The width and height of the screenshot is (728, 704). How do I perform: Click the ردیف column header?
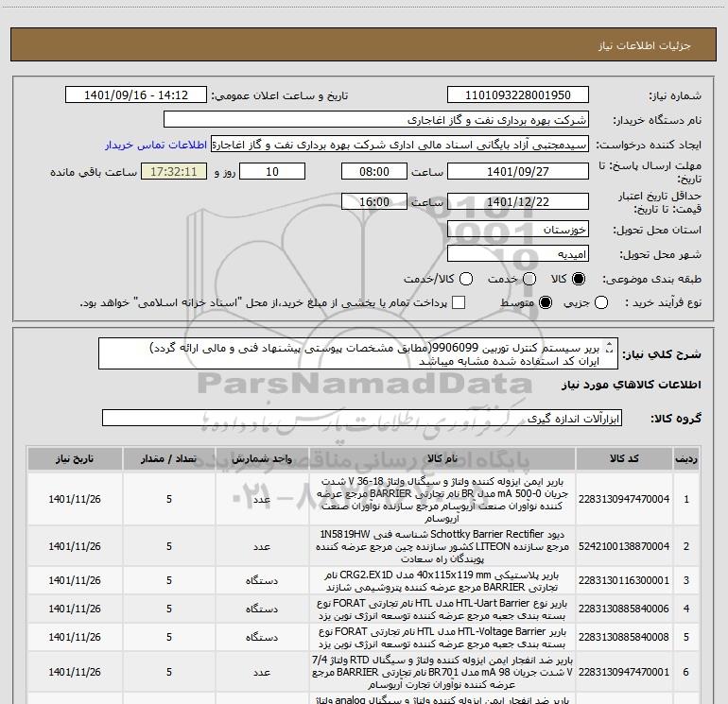point(686,459)
